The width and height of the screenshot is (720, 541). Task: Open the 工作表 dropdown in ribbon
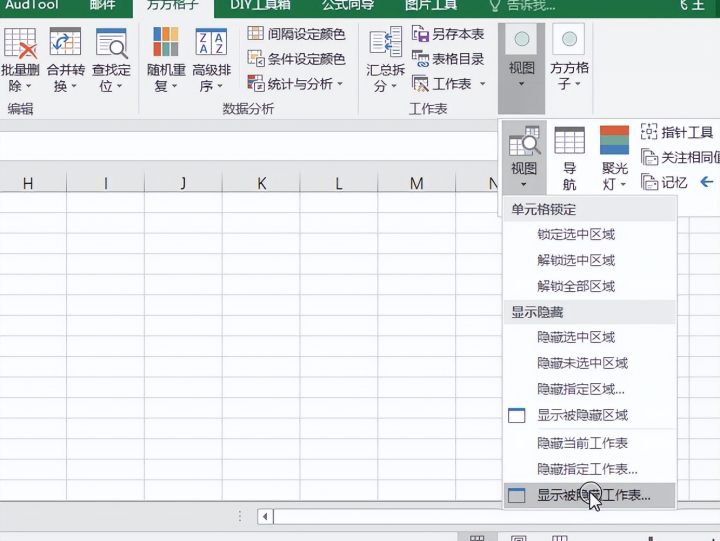pos(449,84)
